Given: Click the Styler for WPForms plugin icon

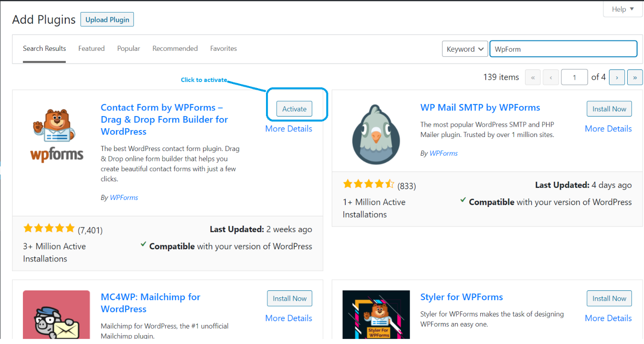Looking at the screenshot, I should (376, 315).
